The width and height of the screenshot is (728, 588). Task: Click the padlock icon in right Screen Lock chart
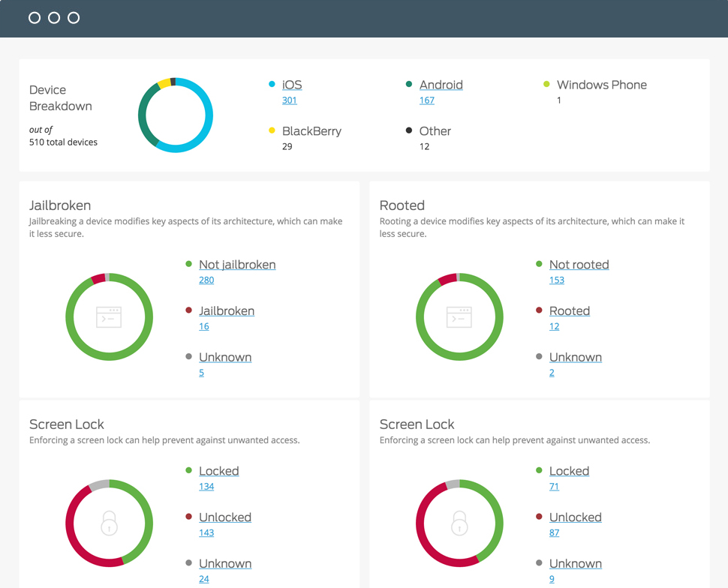point(459,523)
